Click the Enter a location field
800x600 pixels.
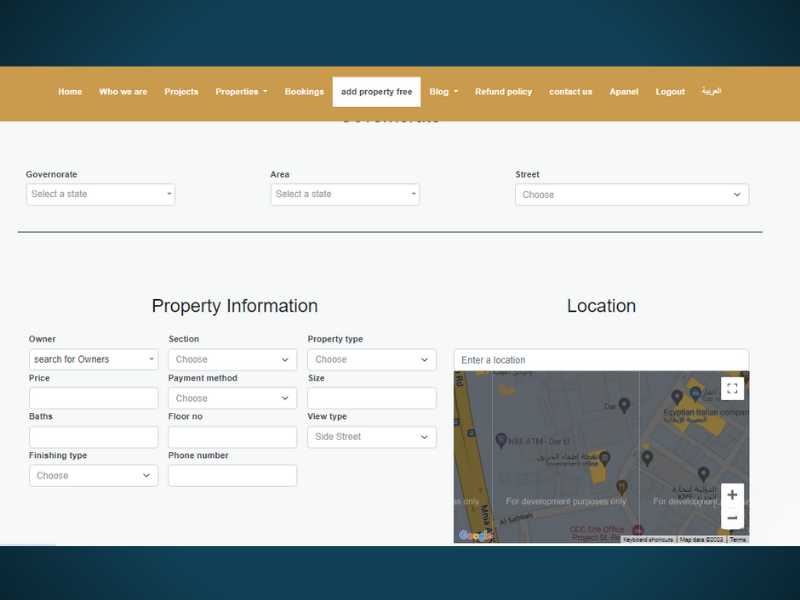[600, 359]
